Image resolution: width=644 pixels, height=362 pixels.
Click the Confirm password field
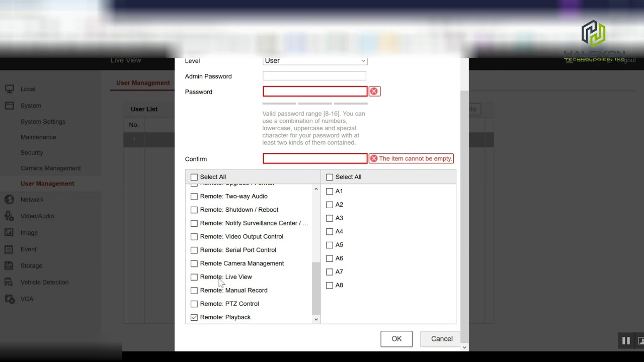[x=315, y=158]
